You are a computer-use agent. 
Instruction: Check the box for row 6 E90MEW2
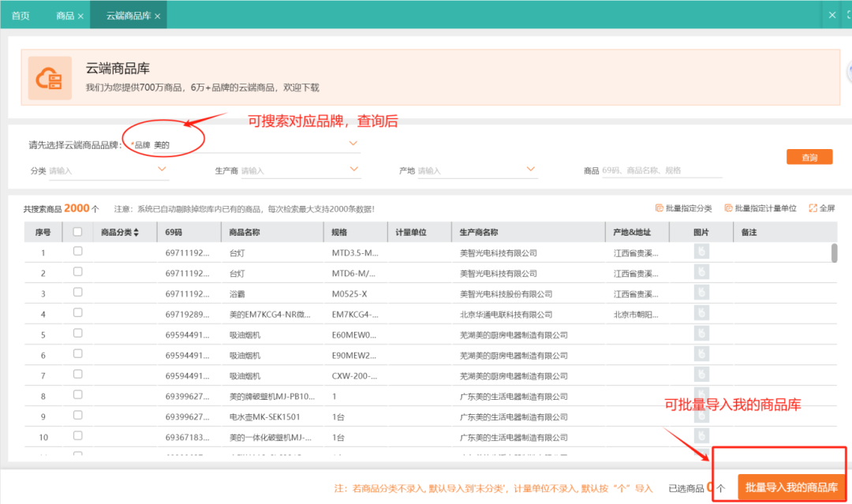77,353
